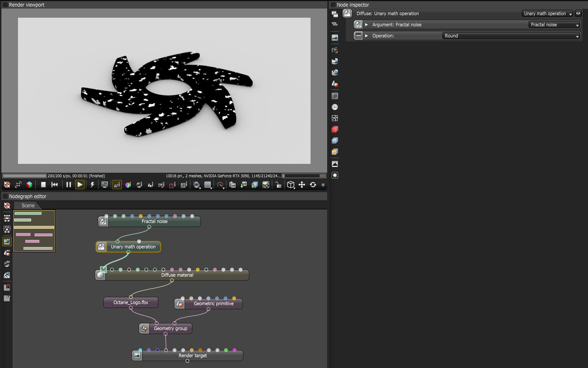Viewport: 588px width, 368px height.
Task: Click the render target preview picture icon
Action: tap(335, 38)
